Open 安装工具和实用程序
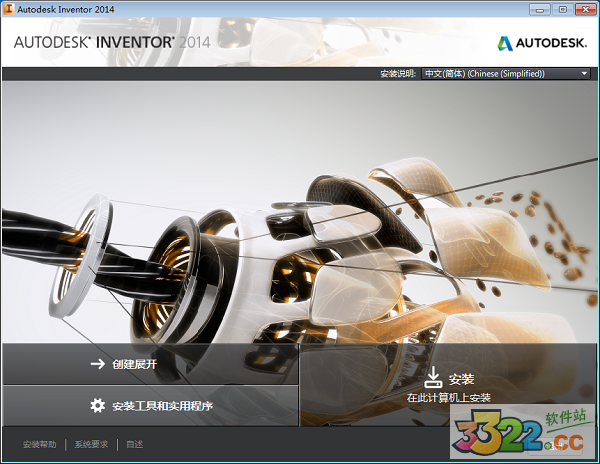This screenshot has width=600, height=464. 150,406
